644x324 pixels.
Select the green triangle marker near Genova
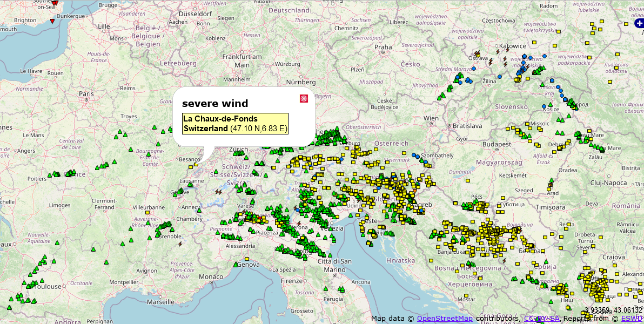click(x=237, y=265)
